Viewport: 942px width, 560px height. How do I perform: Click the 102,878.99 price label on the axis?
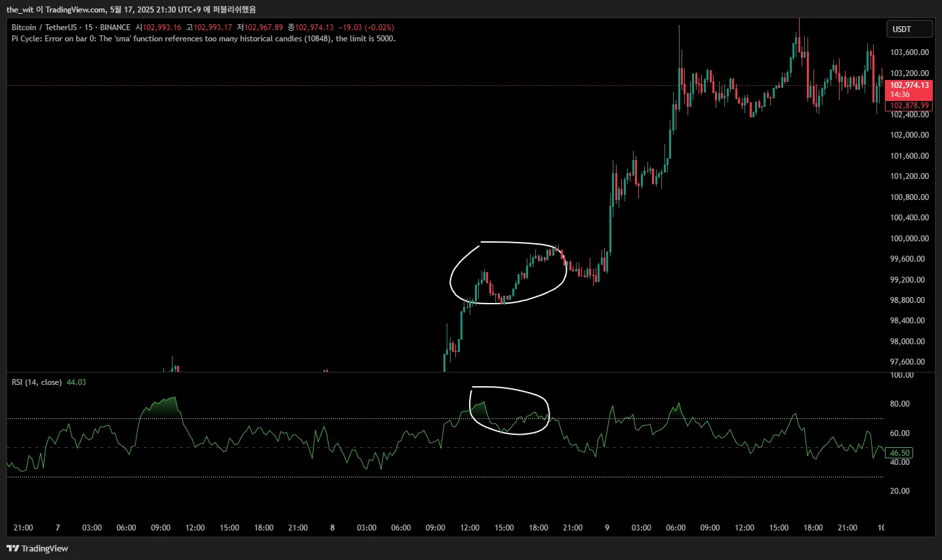tap(909, 106)
